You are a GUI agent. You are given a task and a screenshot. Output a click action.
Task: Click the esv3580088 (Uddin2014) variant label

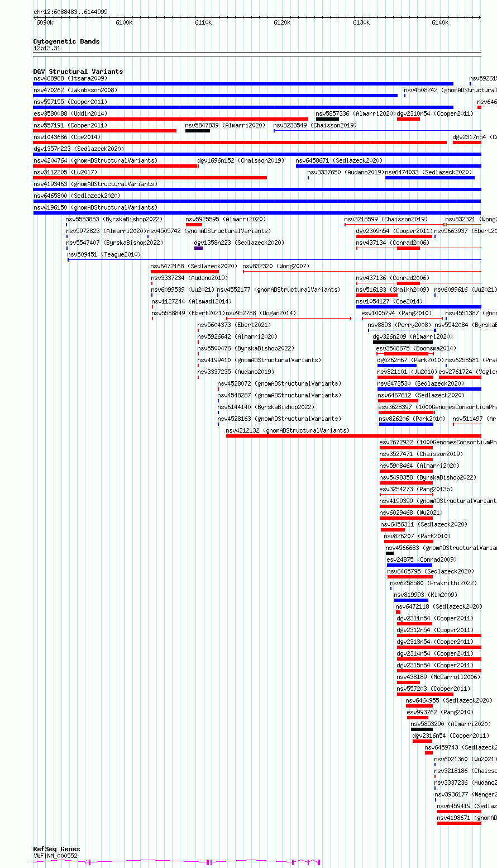(70, 113)
